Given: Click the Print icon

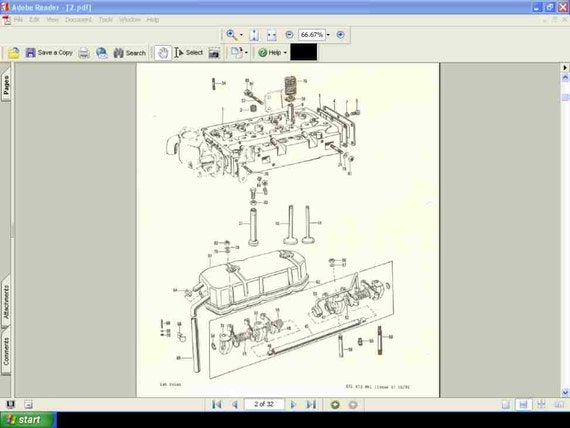Looking at the screenshot, I should 84,53.
